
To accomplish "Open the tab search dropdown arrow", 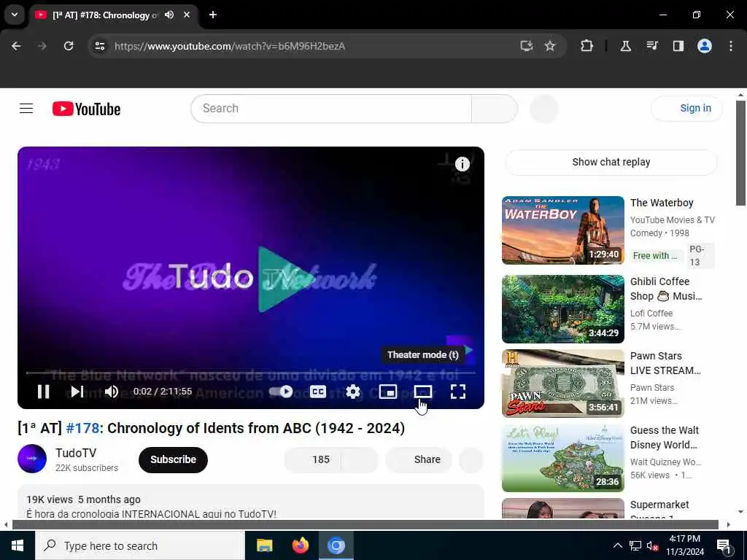I will [x=15, y=15].
